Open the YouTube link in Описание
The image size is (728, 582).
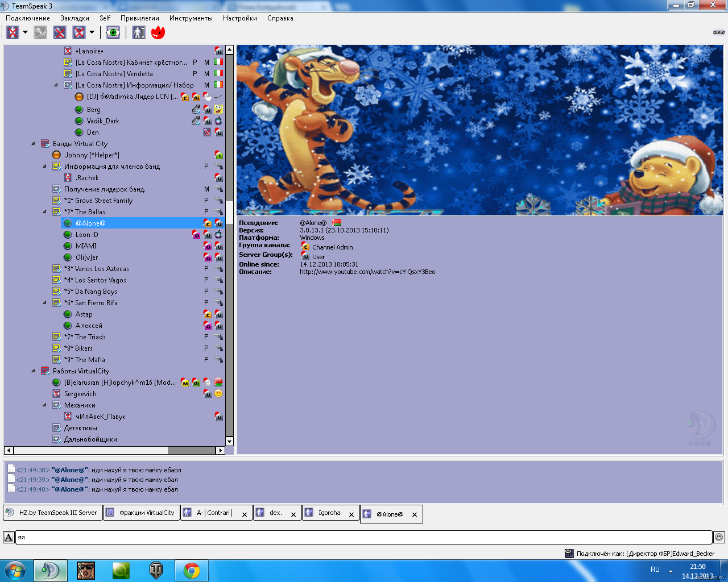pyautogui.click(x=367, y=272)
